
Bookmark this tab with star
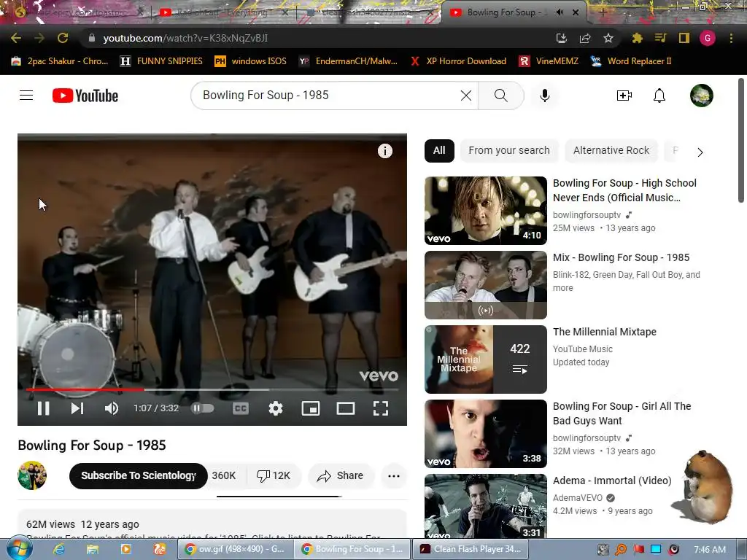[x=608, y=38]
